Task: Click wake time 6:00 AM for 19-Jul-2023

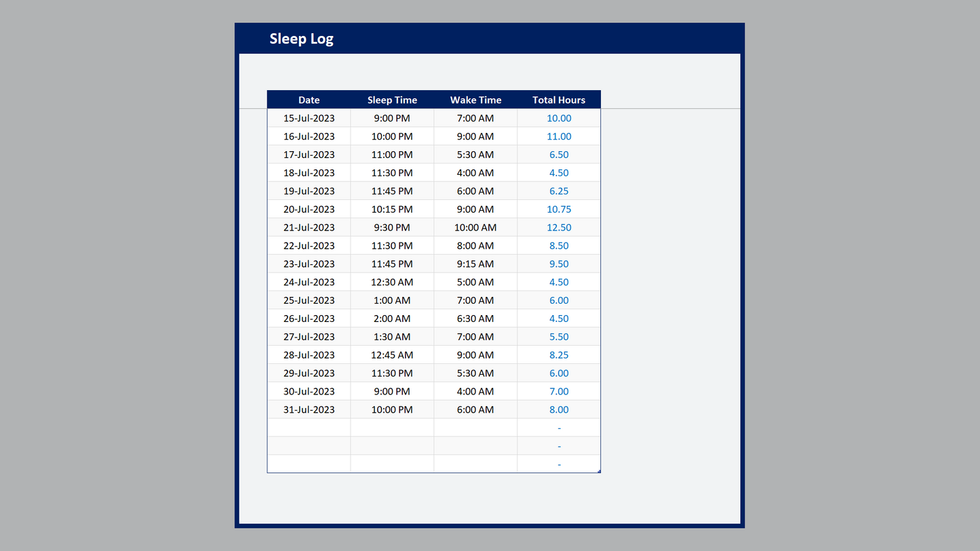Action: (x=475, y=191)
